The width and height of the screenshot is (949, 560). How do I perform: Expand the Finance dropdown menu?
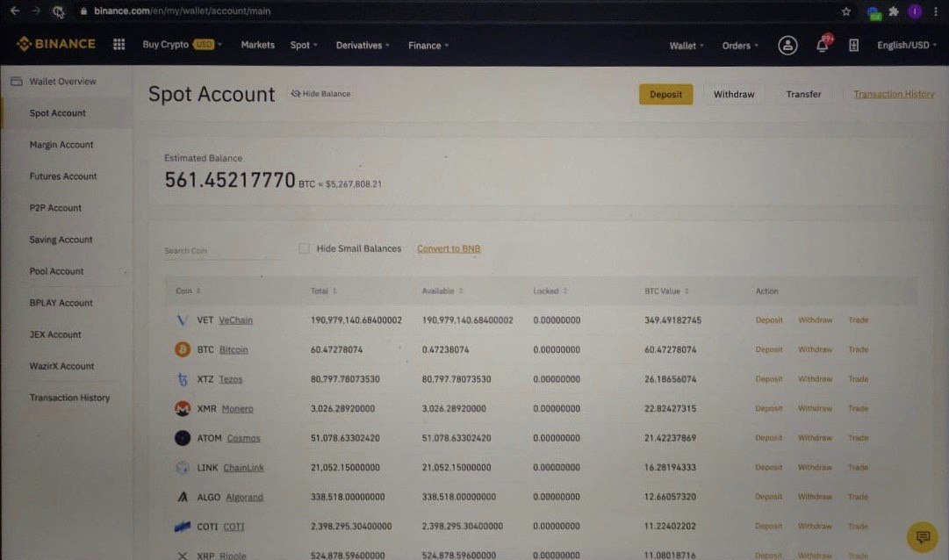click(428, 46)
